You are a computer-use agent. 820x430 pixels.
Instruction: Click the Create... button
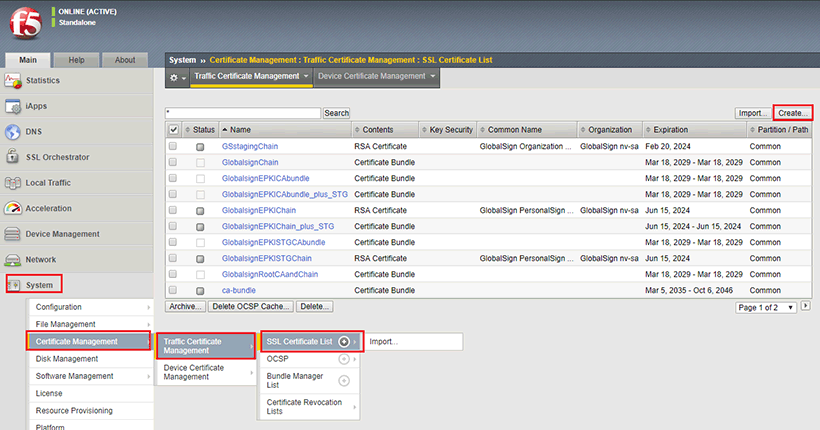[x=792, y=113]
